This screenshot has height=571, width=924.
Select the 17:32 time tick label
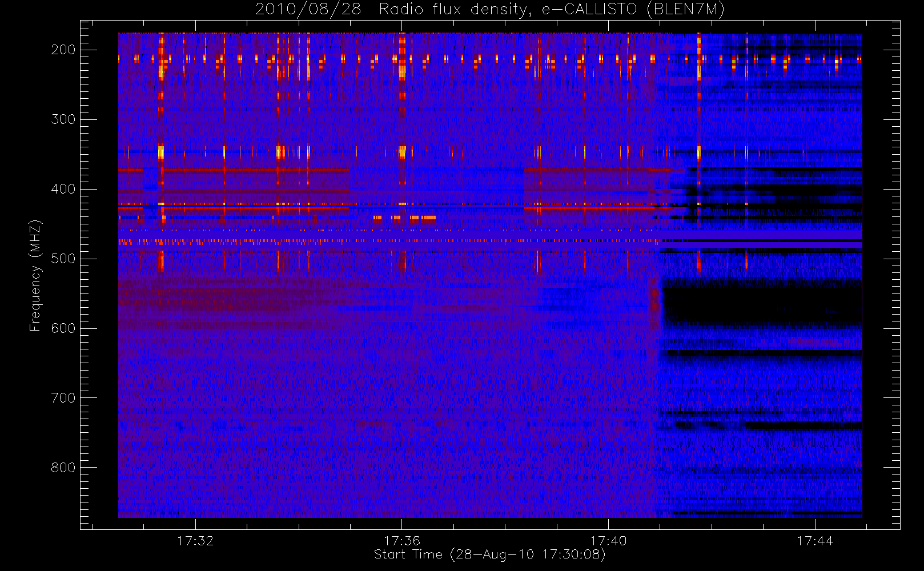point(195,541)
